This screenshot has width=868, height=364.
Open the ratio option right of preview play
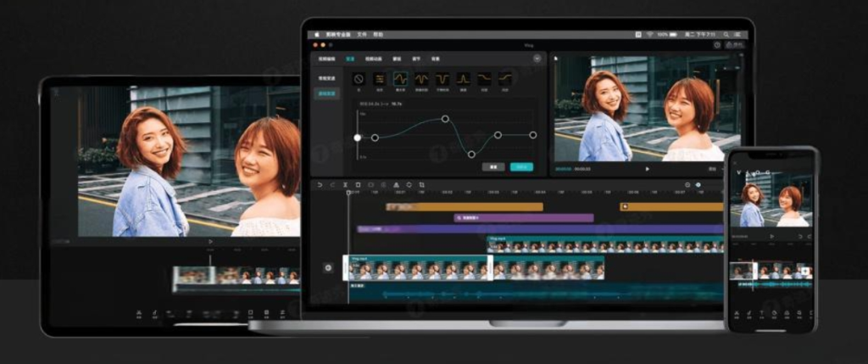coord(712,169)
